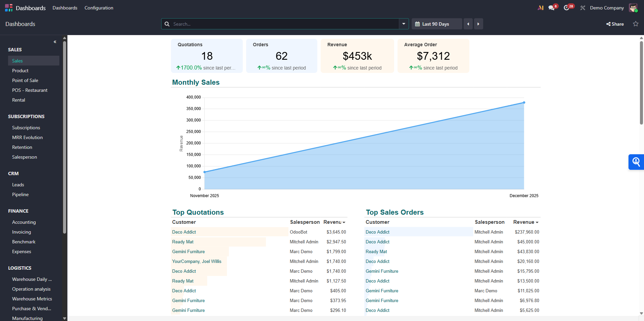Viewport: 644px width, 321px height.
Task: Click the Dashboards app logo icon
Action: 9,7
